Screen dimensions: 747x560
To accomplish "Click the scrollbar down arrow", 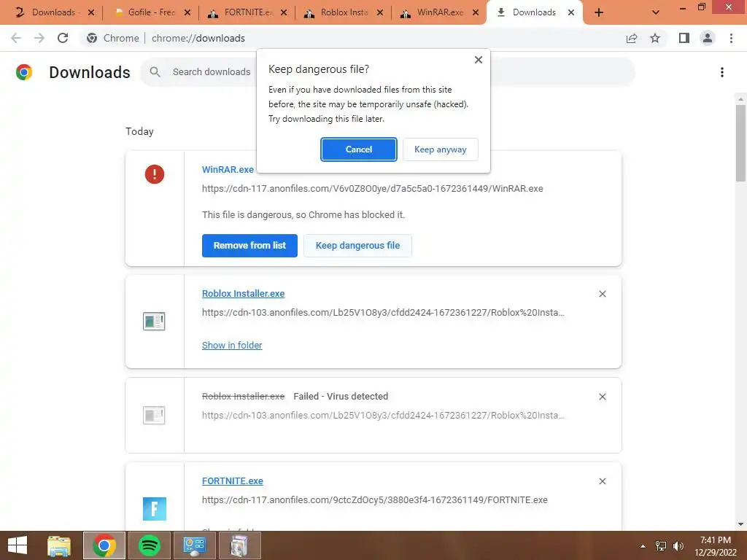I will point(740,524).
